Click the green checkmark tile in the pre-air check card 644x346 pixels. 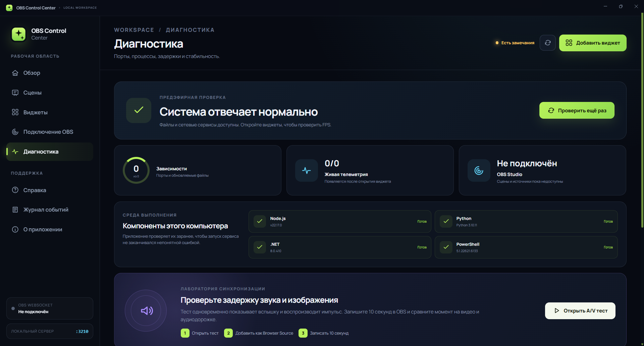click(x=139, y=110)
